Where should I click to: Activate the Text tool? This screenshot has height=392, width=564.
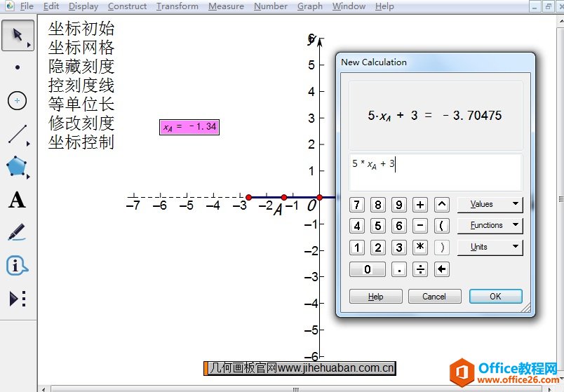pyautogui.click(x=18, y=201)
